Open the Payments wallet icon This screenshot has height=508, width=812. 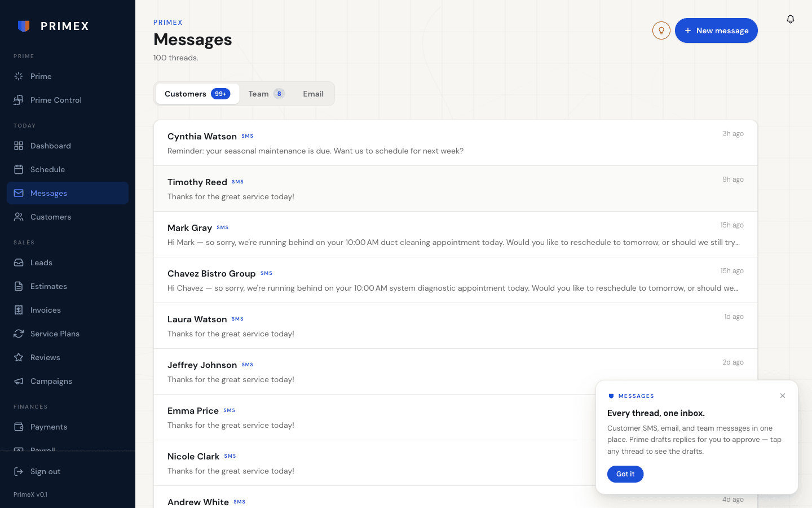tap(19, 427)
